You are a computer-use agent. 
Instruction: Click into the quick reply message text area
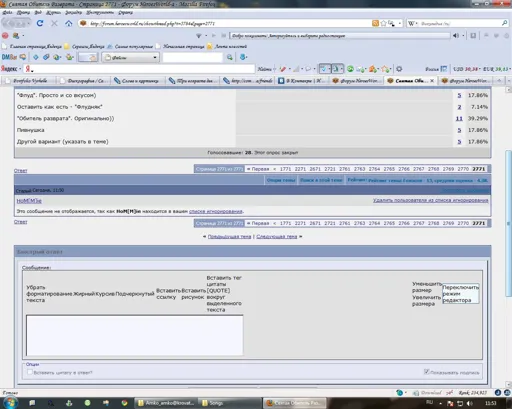135,335
